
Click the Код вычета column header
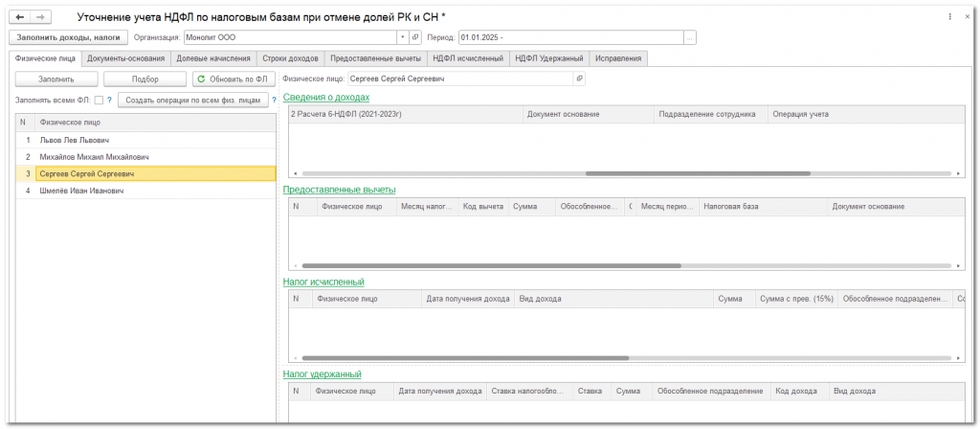483,207
